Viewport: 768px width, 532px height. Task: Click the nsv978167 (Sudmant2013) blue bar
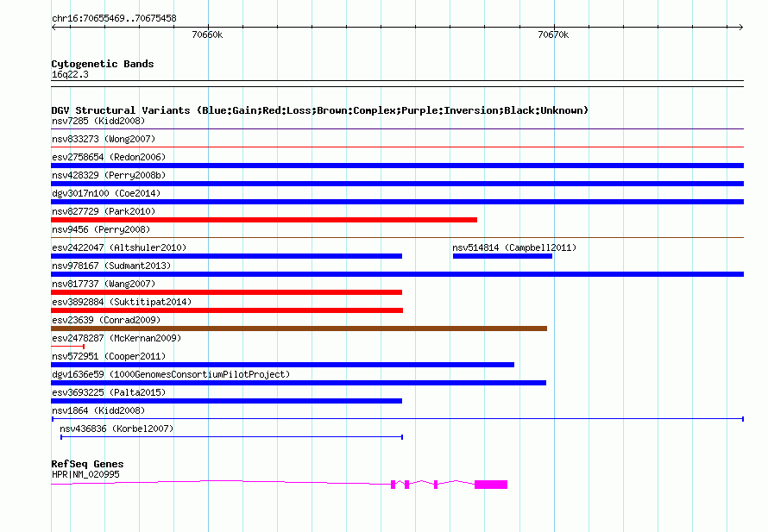[x=397, y=274]
